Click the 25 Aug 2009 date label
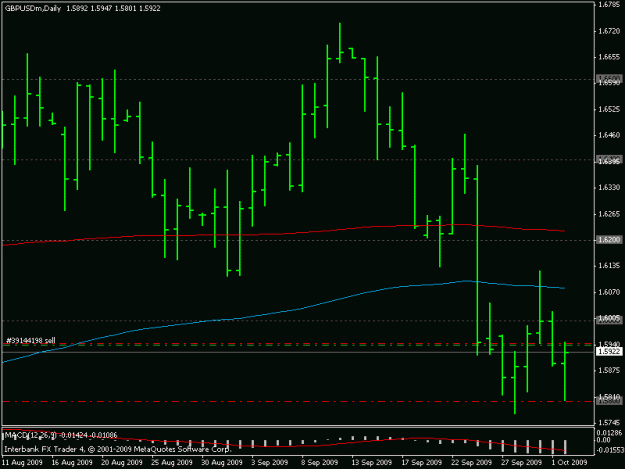This screenshot has height=469, width=625. point(172,462)
